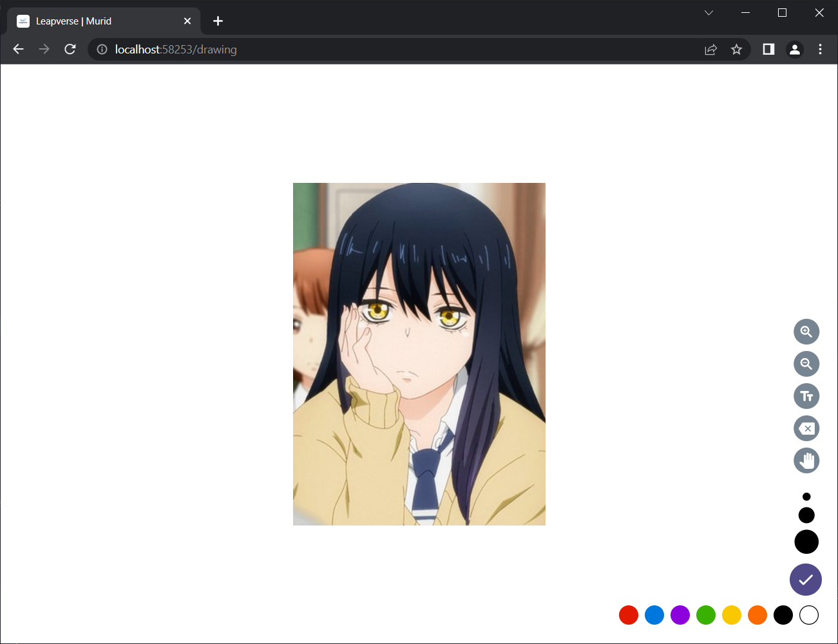Image resolution: width=838 pixels, height=644 pixels.
Task: Open the tab search chevron
Action: pos(709,13)
